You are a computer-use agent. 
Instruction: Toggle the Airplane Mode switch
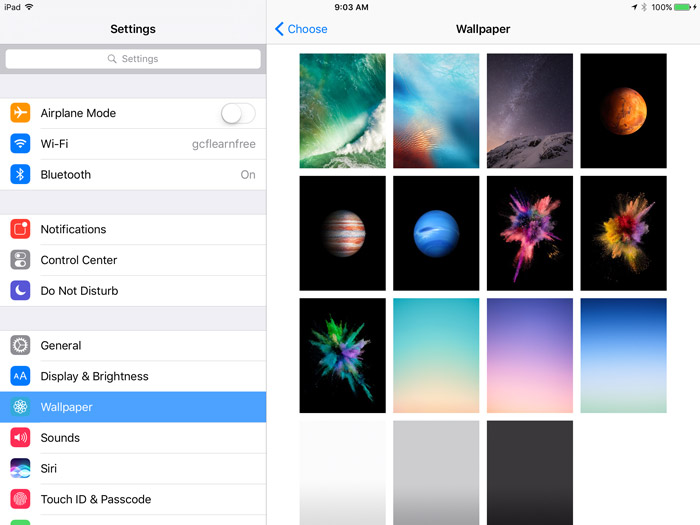pos(238,113)
